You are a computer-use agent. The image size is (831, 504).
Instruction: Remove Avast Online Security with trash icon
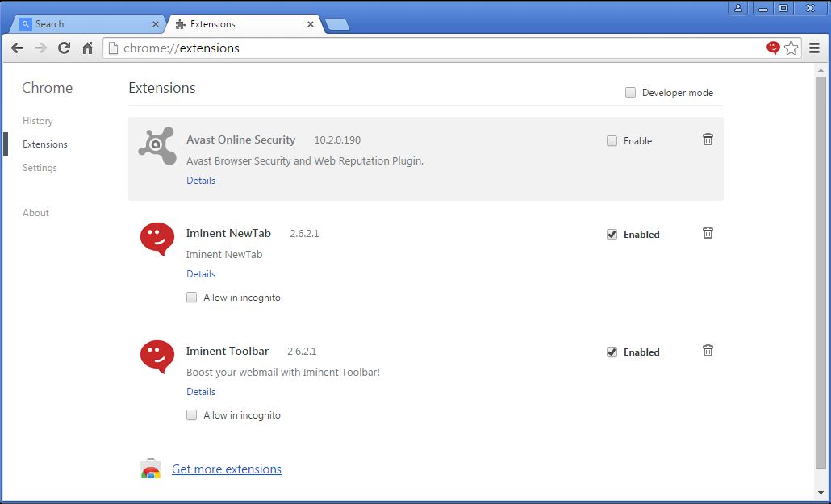pyautogui.click(x=708, y=140)
